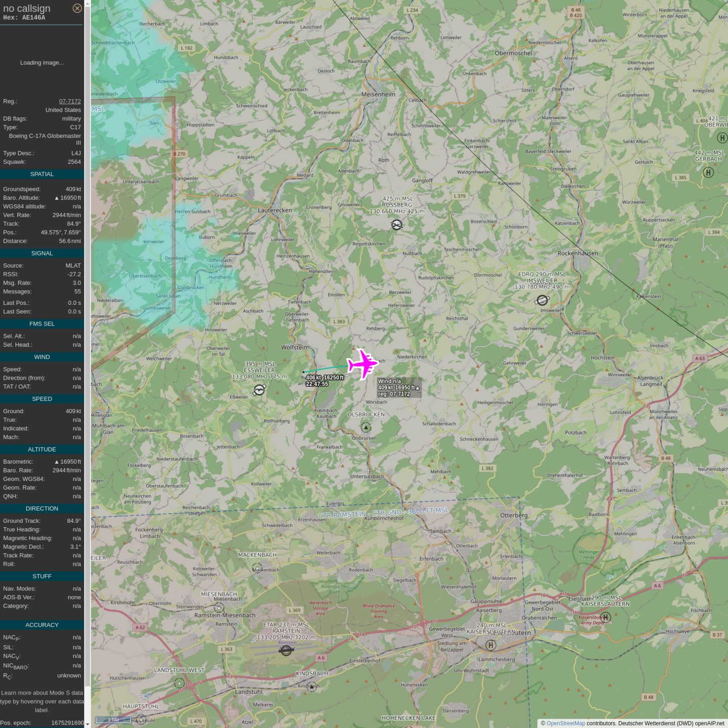728x728 pixels.
Task: Click the aircraft label showing reg 07-7172
Action: click(398, 387)
